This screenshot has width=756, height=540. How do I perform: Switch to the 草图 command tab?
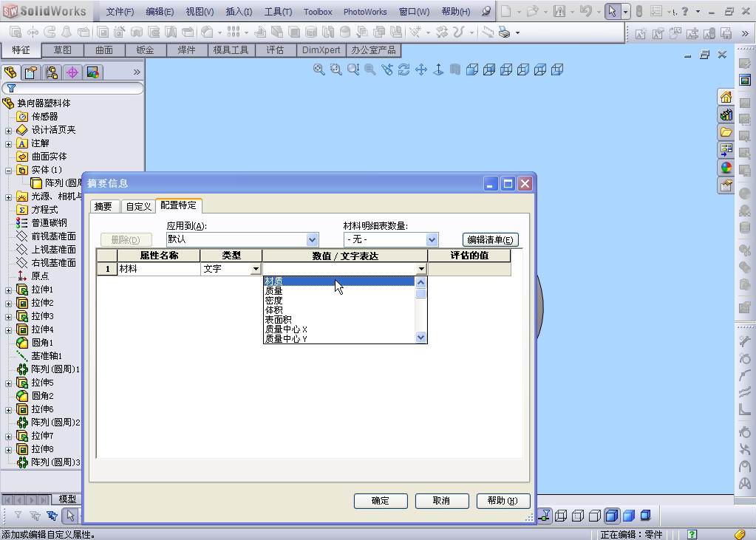[63, 50]
